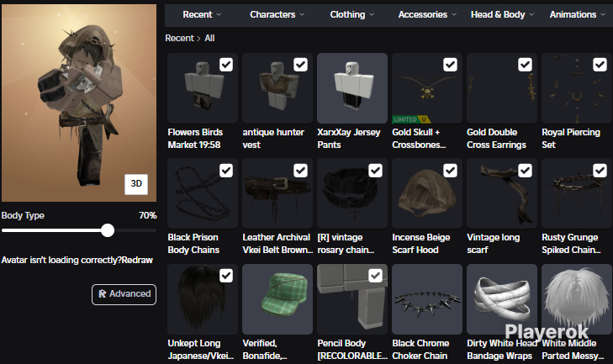Click the Unkept Long Japanese/Vkei hair image
The image size is (613, 364).
pos(203,299)
